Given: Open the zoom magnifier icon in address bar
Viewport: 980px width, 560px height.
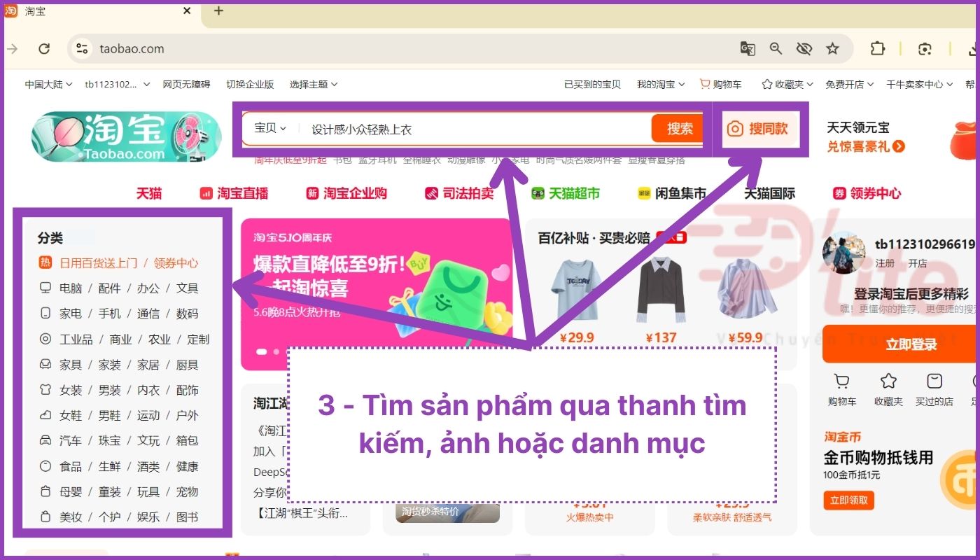Looking at the screenshot, I should 776,49.
